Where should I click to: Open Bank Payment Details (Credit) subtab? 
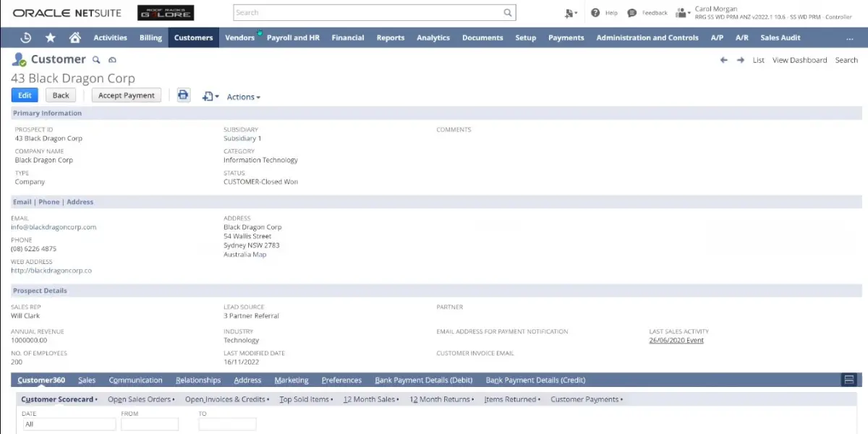click(535, 380)
